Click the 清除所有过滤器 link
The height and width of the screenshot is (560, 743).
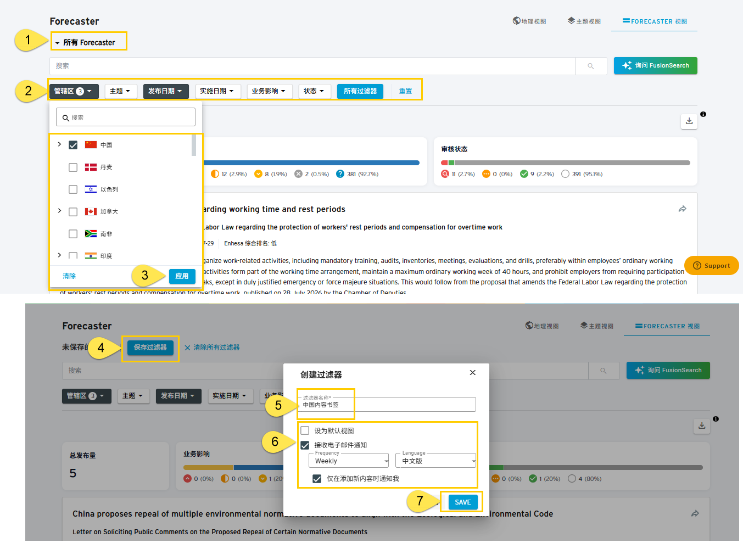(x=212, y=348)
